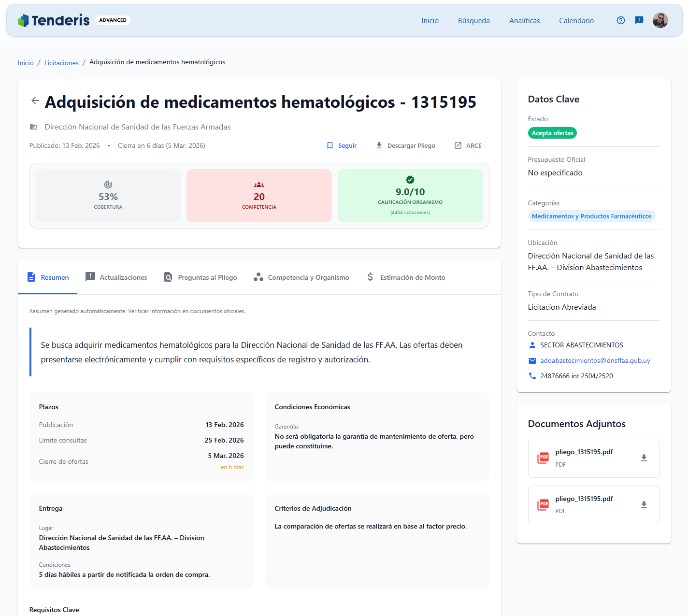Screen dimensions: 688x616
Task: Open the help question mark icon
Action: click(x=621, y=20)
